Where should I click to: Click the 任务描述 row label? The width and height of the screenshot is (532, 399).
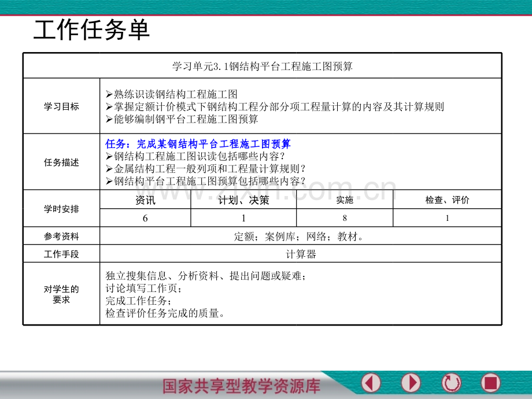(x=61, y=162)
